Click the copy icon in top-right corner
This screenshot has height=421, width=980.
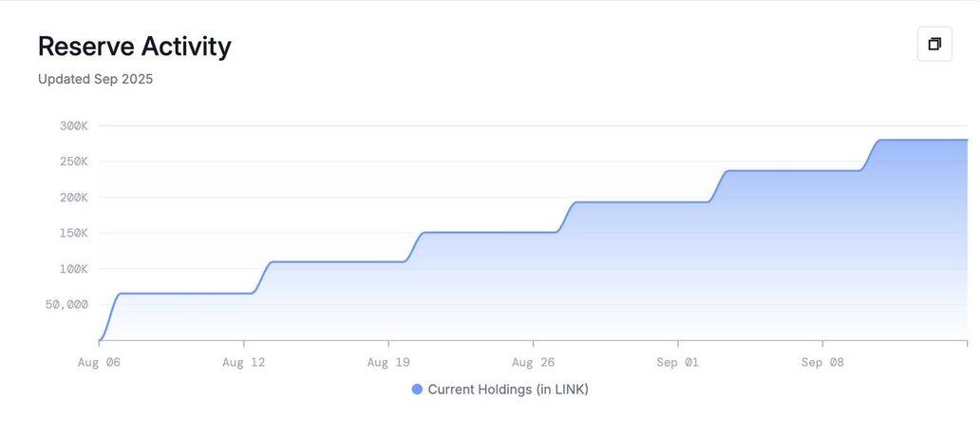tap(934, 44)
